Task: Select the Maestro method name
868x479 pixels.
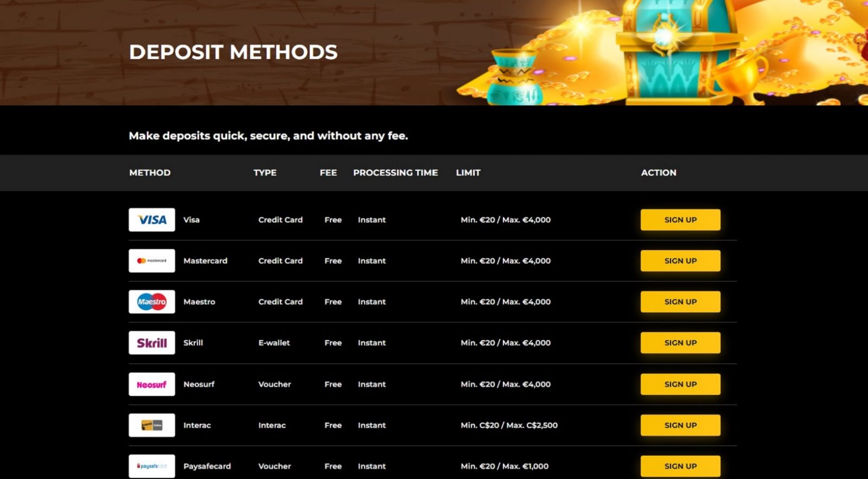Action: [199, 302]
